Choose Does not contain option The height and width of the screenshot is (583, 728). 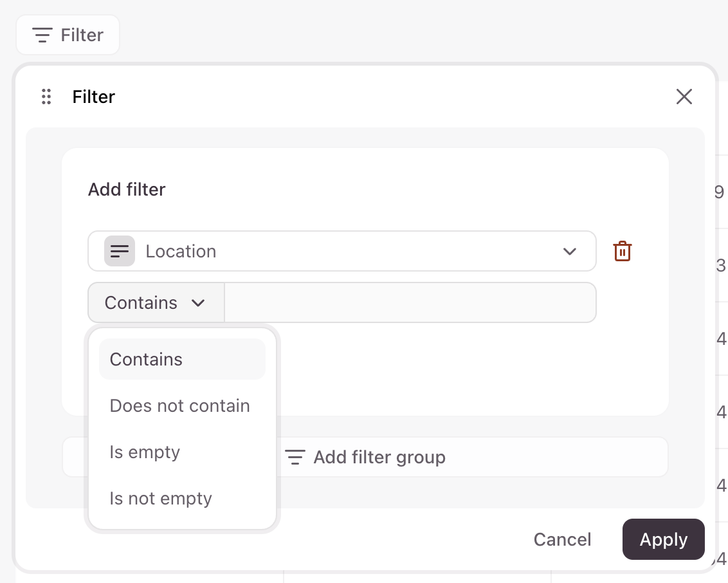tap(180, 405)
